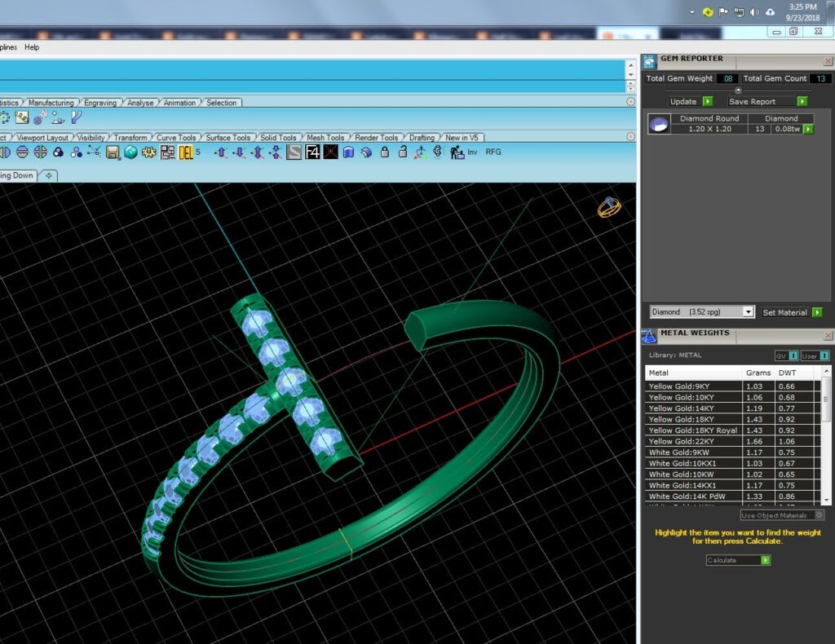Switch to the Animation tab
Viewport: 835px width, 644px height.
(x=179, y=103)
